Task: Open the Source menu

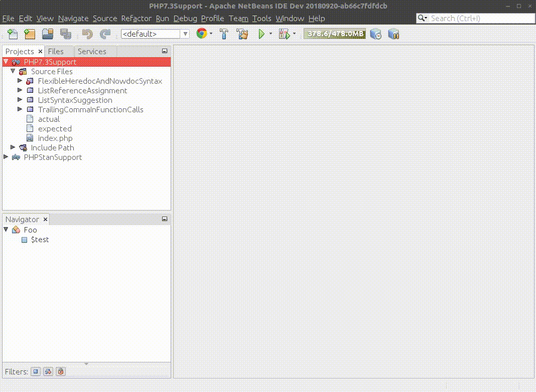Action: [105, 19]
